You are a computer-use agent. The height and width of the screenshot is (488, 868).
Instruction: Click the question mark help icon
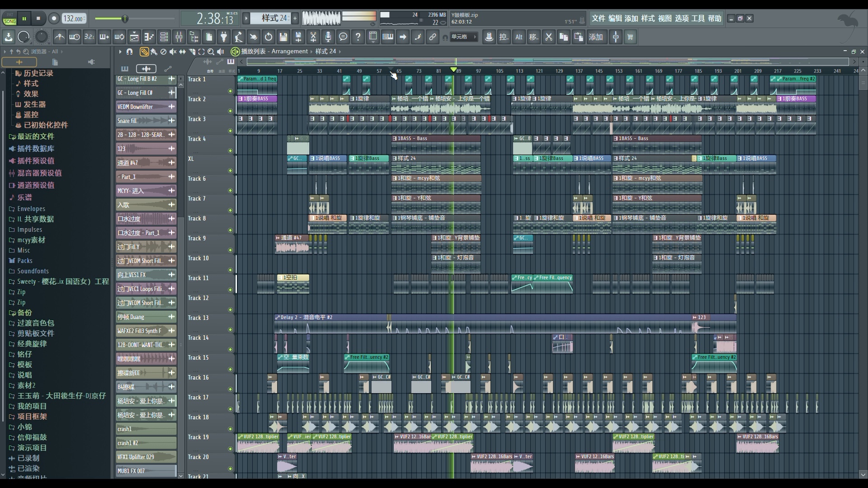tap(358, 37)
